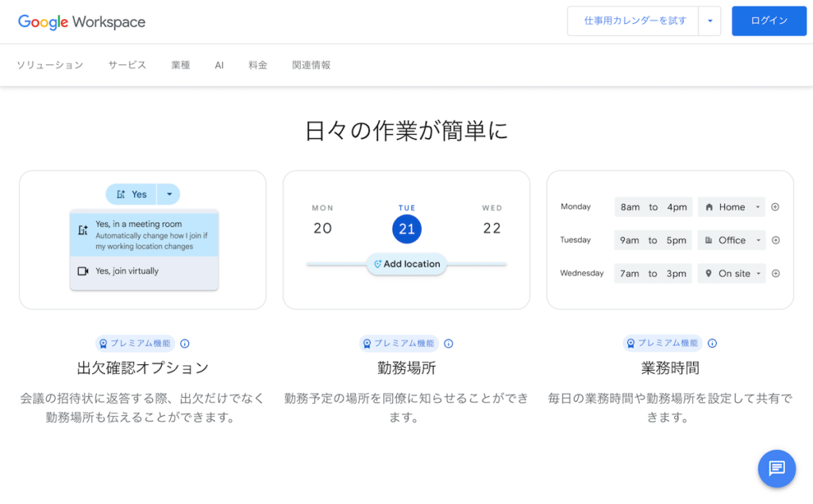
Task: Click premium badge above 出欠確認オプション
Action: (135, 343)
